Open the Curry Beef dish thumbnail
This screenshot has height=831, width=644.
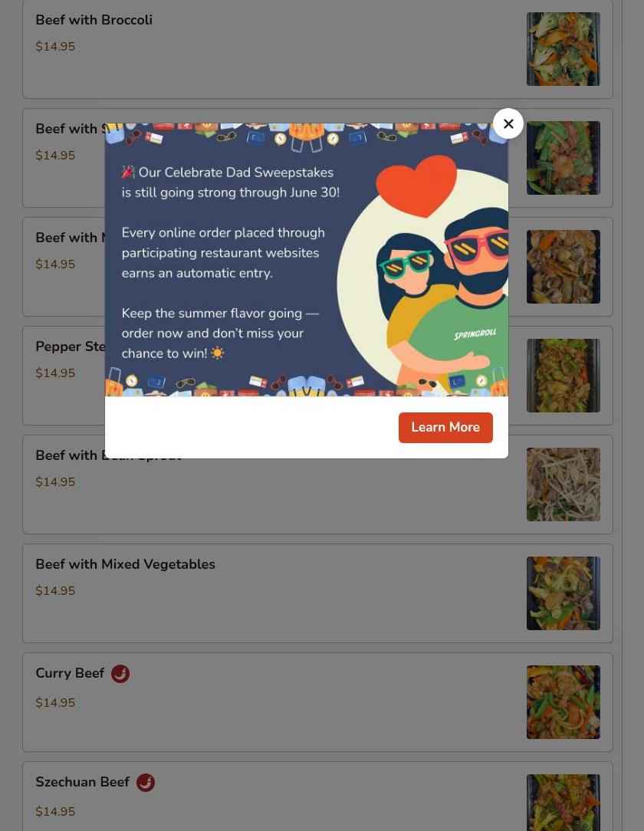point(563,702)
